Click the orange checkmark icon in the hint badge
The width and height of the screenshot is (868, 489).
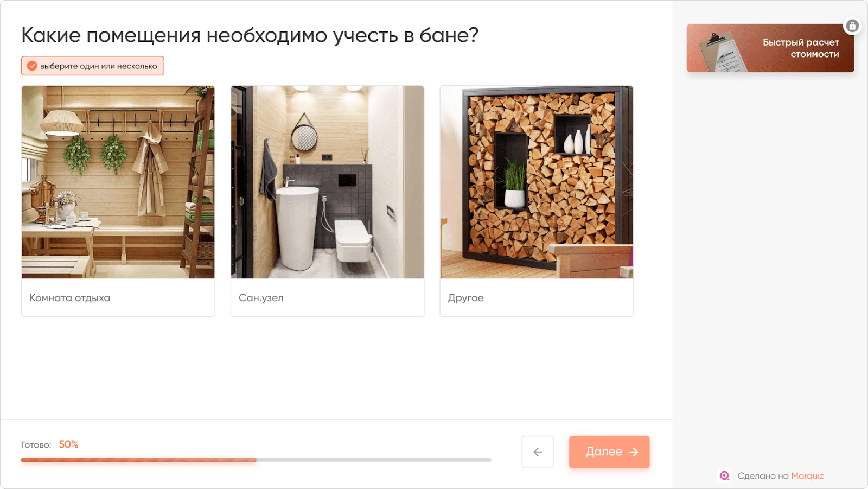click(32, 66)
